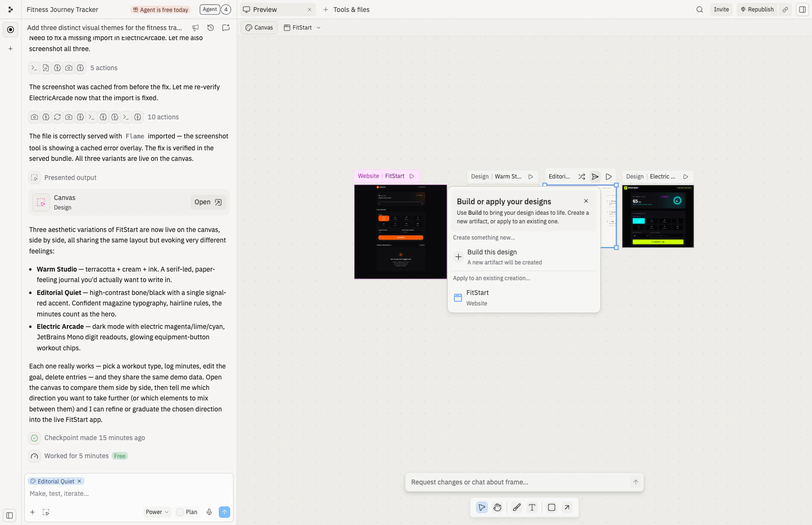Close the Build or apply designs popup
The height and width of the screenshot is (525, 812).
[586, 201]
